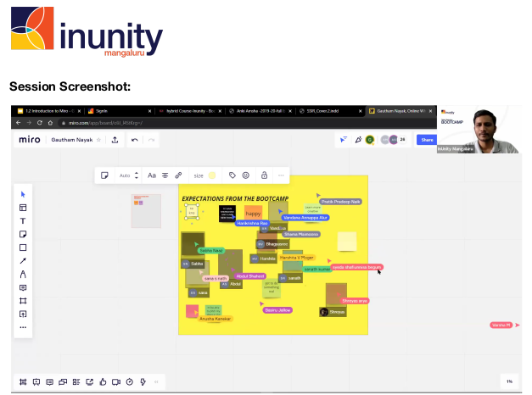This screenshot has width=532, height=395.
Task: Click the blue Share button
Action: [427, 139]
